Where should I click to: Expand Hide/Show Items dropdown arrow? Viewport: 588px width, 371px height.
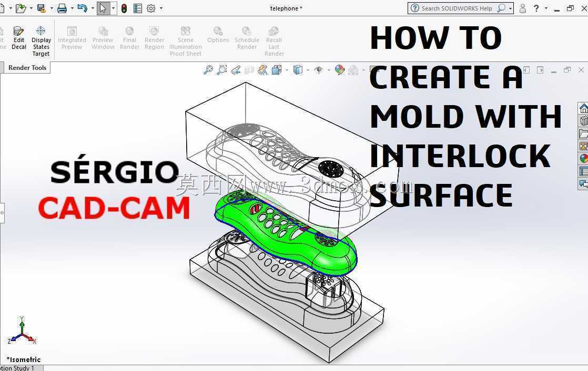(x=329, y=70)
